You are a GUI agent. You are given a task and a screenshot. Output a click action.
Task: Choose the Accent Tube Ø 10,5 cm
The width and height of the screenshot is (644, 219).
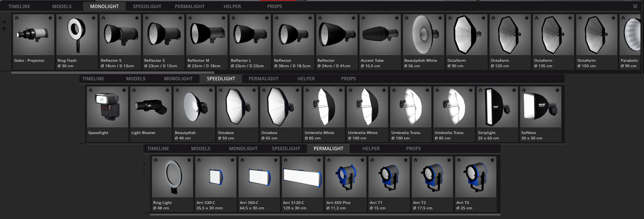[380, 42]
